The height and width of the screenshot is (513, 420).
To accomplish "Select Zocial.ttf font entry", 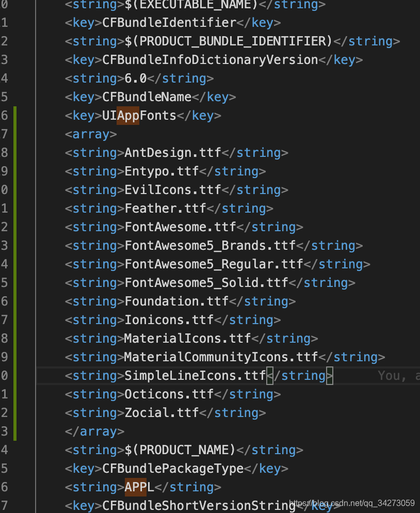I will [161, 413].
